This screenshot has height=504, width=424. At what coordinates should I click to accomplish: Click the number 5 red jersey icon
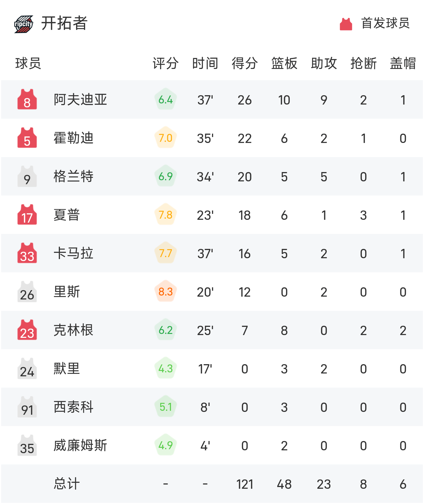pos(27,138)
